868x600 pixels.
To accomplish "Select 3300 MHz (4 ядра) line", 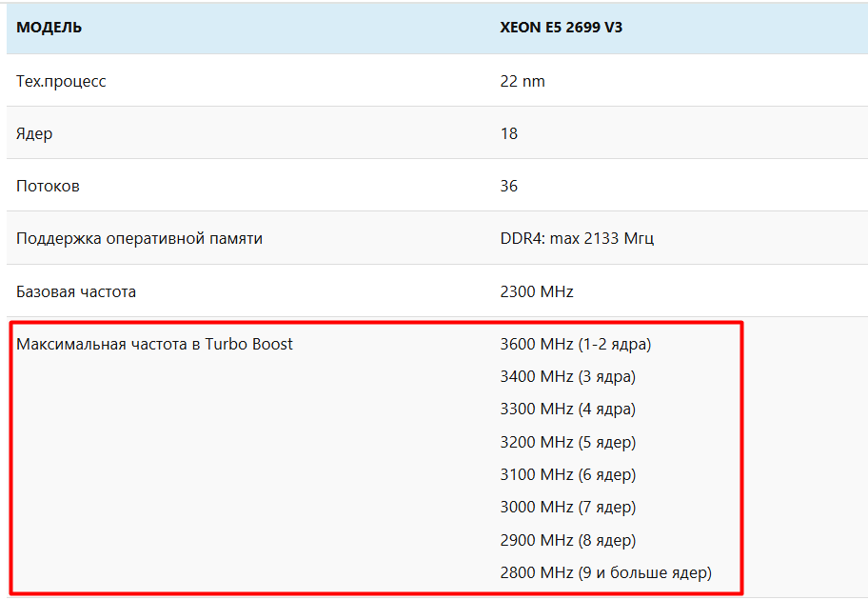I will tap(567, 409).
